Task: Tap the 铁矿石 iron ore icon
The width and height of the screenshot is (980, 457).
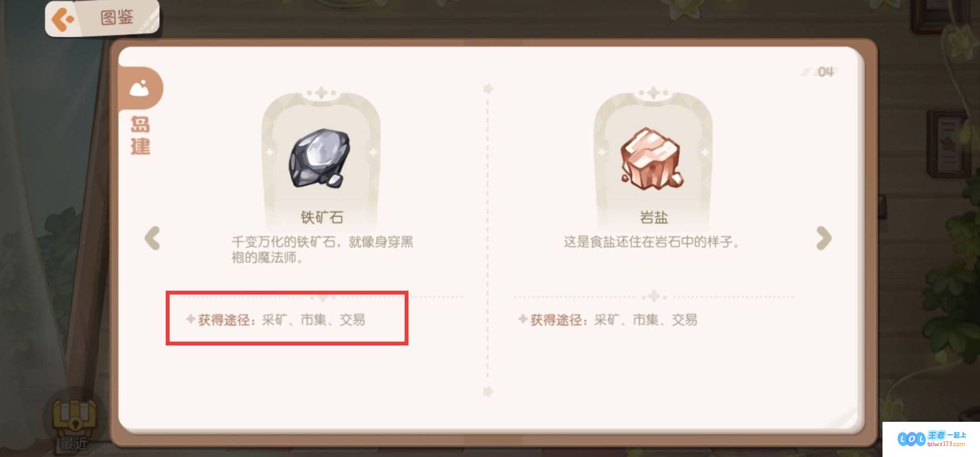Action: tap(319, 158)
